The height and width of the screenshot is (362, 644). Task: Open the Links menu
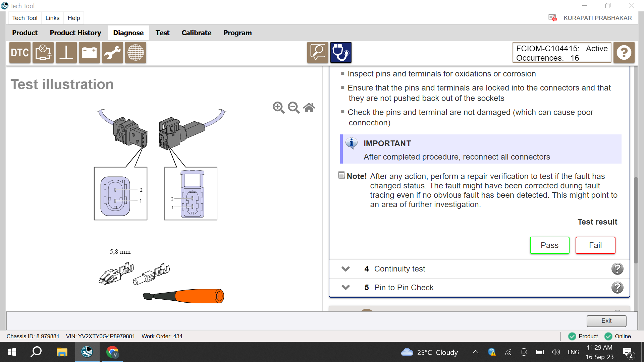[52, 18]
